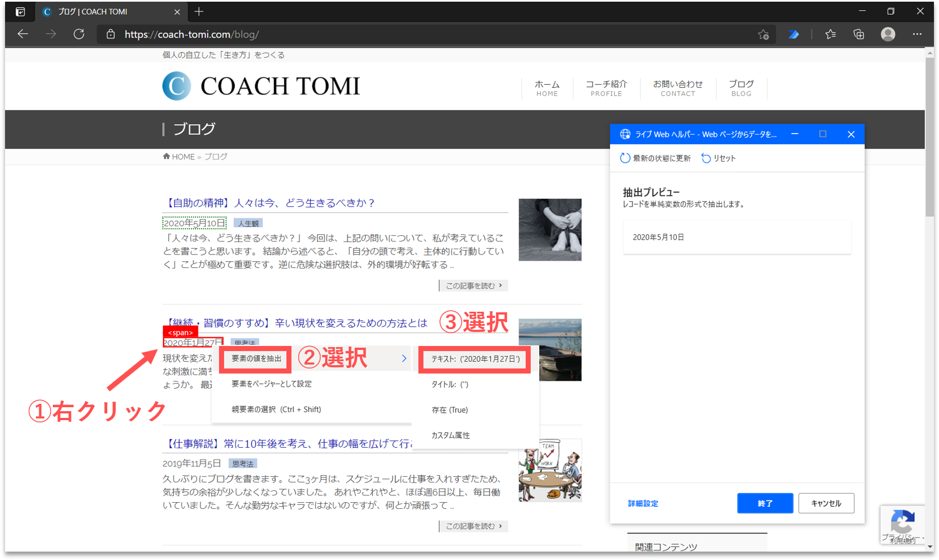Image resolution: width=939 pixels, height=560 pixels.
Task: Open the Favorites star list icon
Action: pos(831,34)
